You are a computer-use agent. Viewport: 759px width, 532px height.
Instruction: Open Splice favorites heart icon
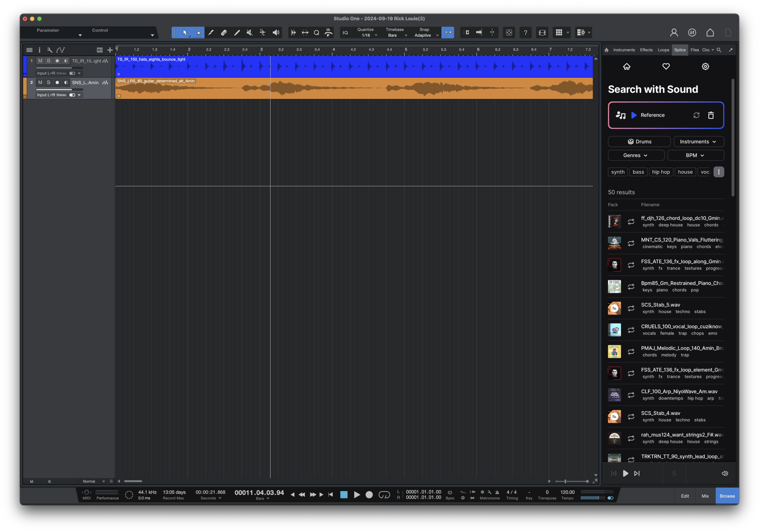[666, 66]
